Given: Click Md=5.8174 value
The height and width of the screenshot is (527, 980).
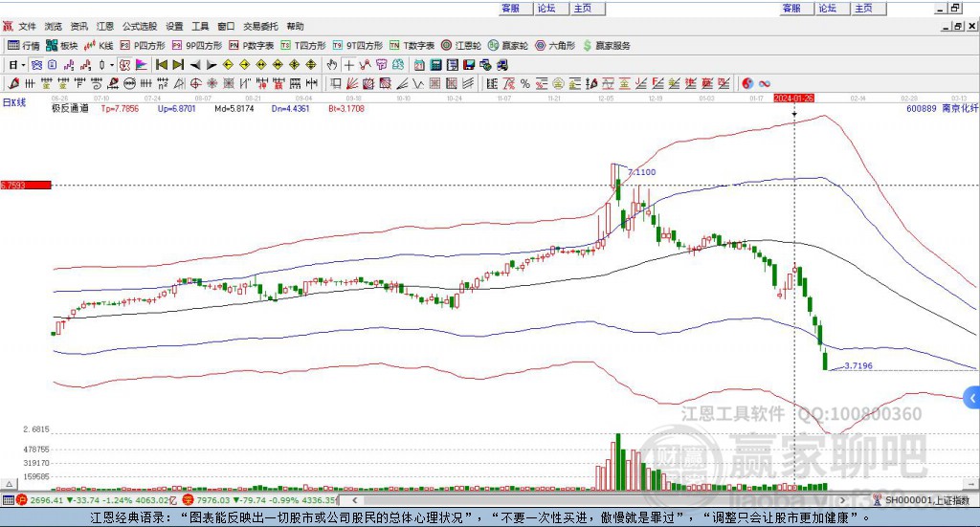Looking at the screenshot, I should point(234,109).
